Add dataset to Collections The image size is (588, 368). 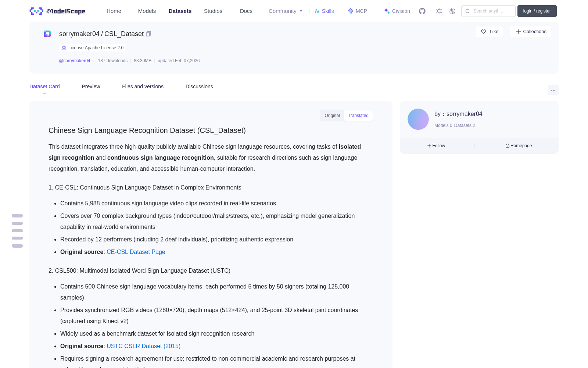[x=531, y=32]
